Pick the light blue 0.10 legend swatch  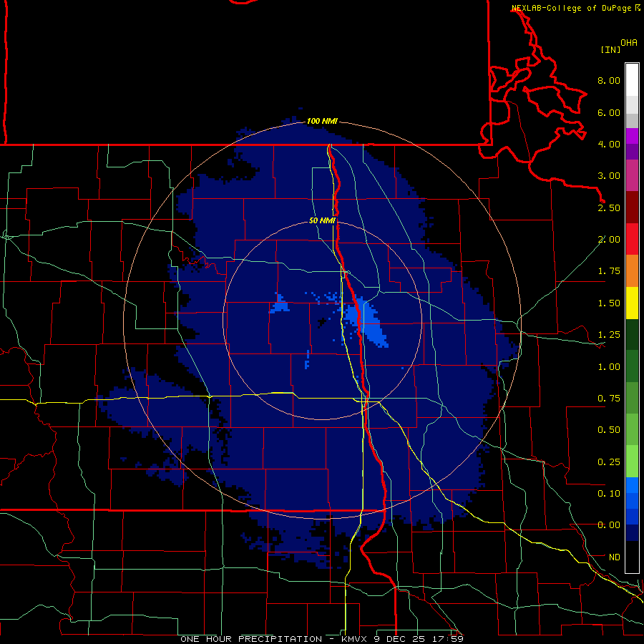click(x=632, y=485)
